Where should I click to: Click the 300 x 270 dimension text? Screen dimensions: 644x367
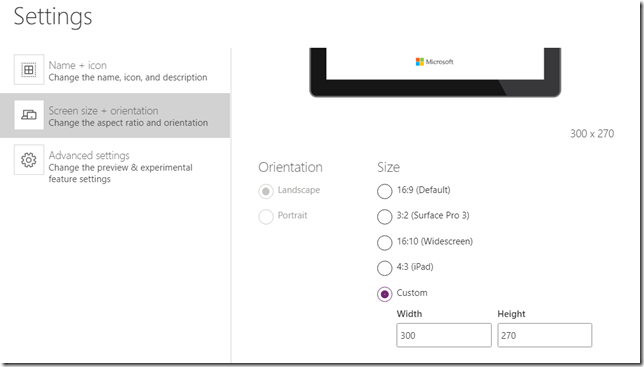592,134
